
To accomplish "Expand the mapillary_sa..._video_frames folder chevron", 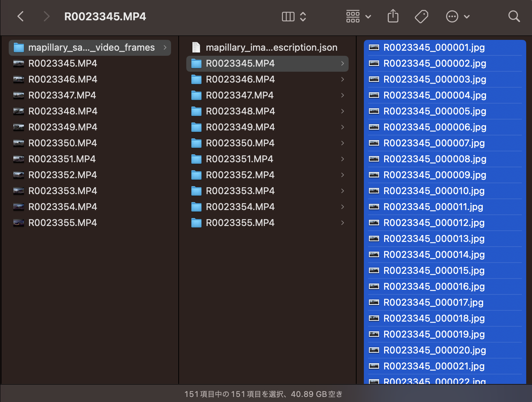I will [x=165, y=47].
